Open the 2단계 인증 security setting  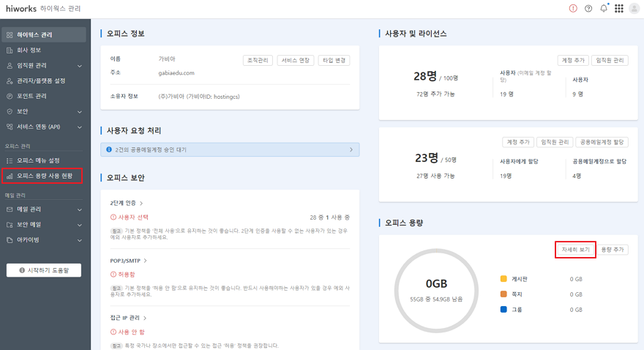(126, 203)
